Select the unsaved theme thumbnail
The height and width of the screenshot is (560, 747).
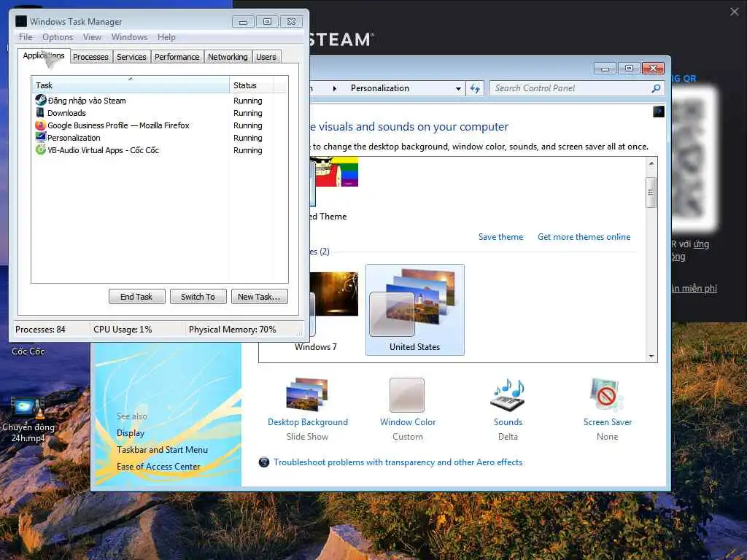pyautogui.click(x=336, y=171)
